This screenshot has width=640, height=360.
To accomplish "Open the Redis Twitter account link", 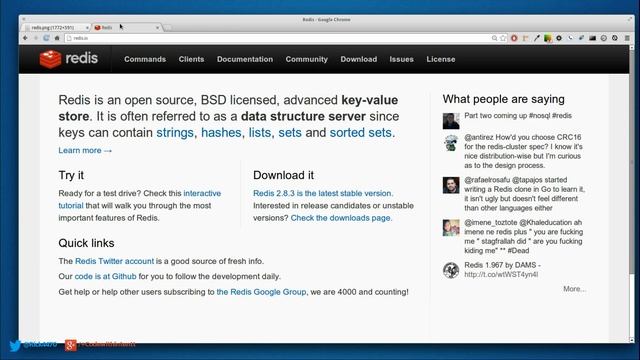I will click(x=114, y=261).
